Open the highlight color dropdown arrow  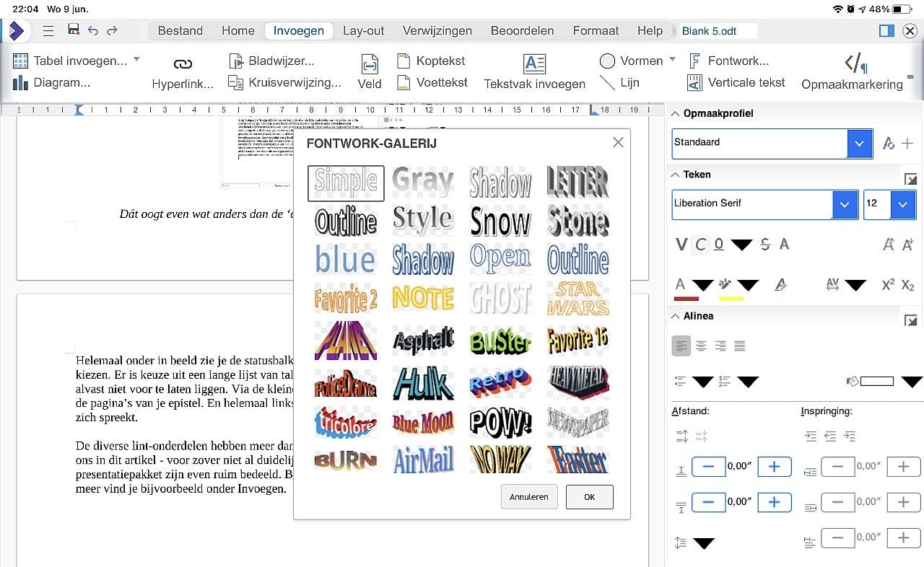pyautogui.click(x=748, y=286)
